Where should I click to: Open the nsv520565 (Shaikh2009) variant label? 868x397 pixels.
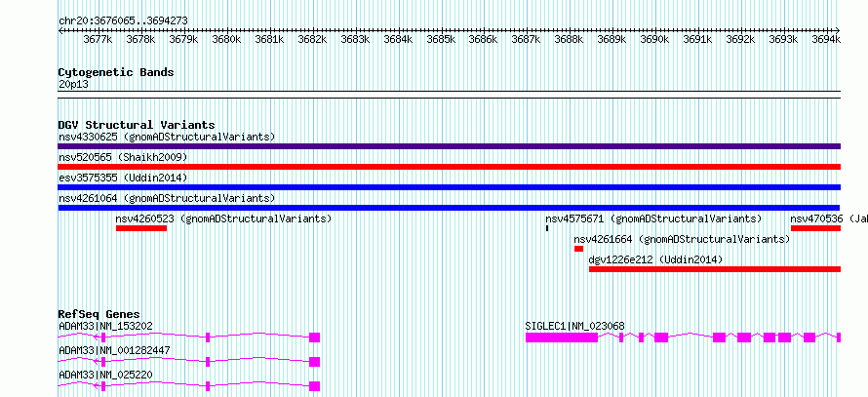pos(123,157)
